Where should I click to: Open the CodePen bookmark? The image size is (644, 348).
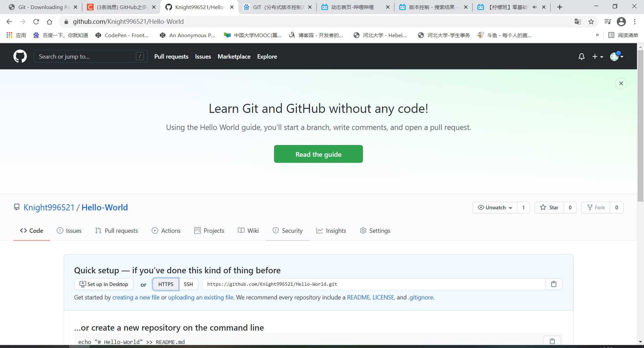(x=122, y=35)
